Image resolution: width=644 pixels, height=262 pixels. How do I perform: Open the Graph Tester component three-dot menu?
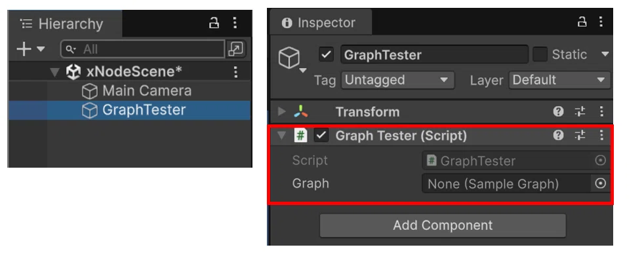[601, 136]
